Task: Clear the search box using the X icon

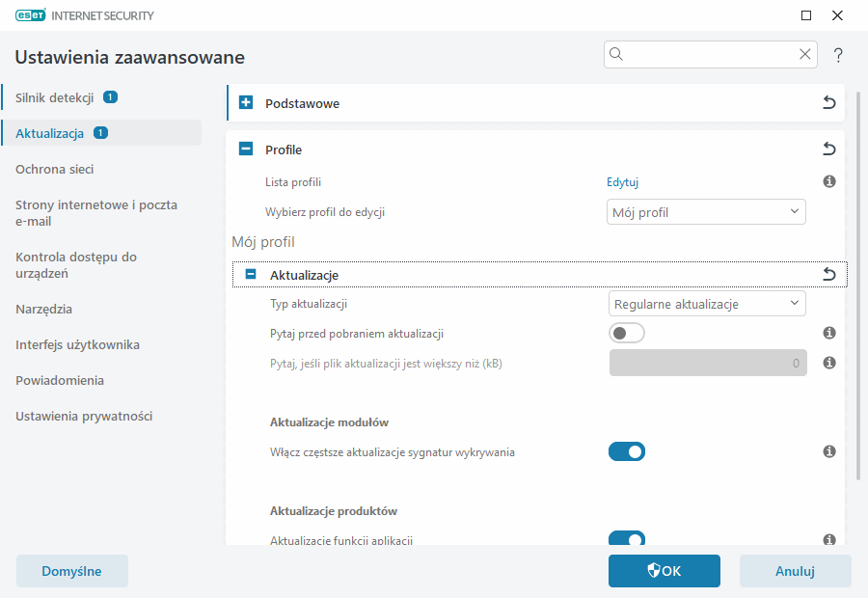Action: coord(805,54)
